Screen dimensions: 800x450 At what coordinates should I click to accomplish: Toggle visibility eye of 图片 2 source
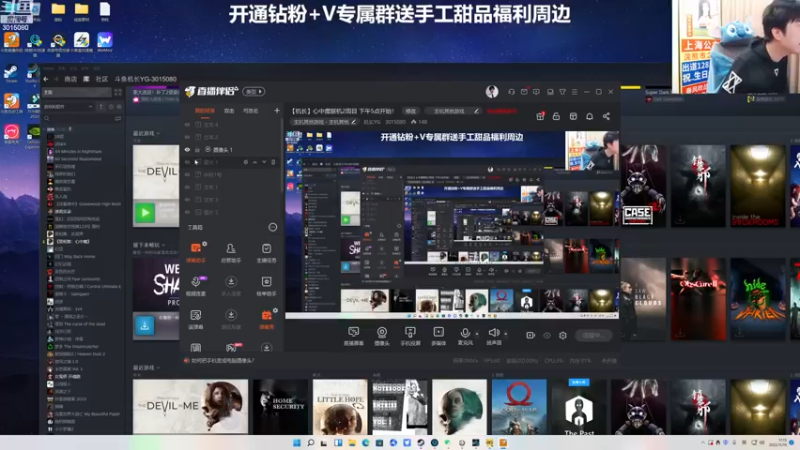click(187, 212)
